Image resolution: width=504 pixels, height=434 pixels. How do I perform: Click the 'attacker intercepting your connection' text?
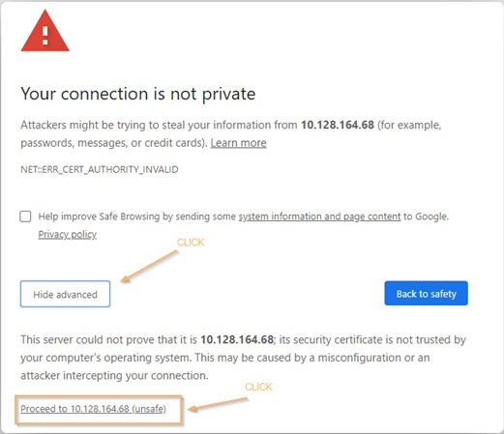click(x=114, y=375)
